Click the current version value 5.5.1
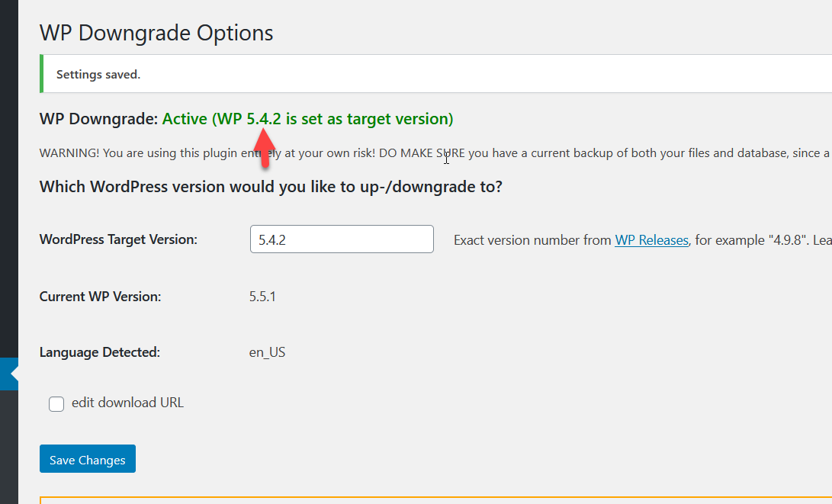This screenshot has width=832, height=504. tap(262, 297)
